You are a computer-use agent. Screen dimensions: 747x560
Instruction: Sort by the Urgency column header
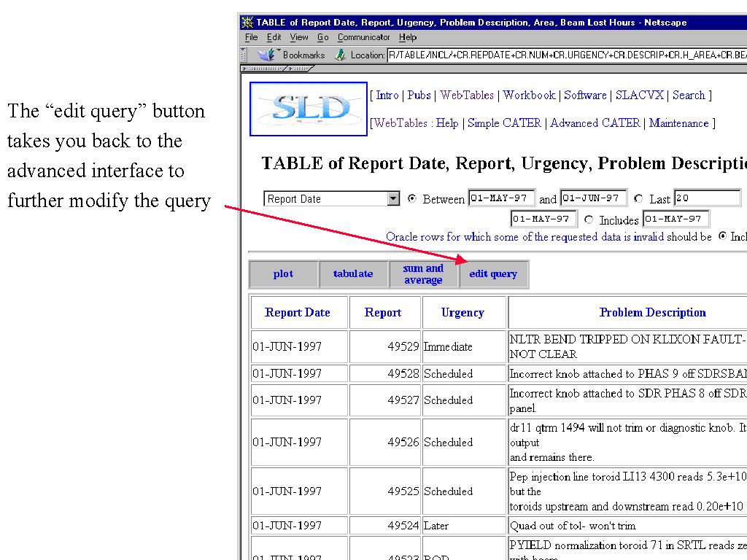pos(462,313)
